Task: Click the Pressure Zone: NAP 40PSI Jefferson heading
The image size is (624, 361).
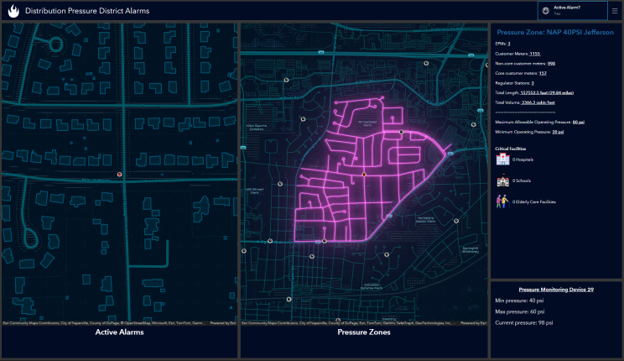Action: (x=555, y=32)
